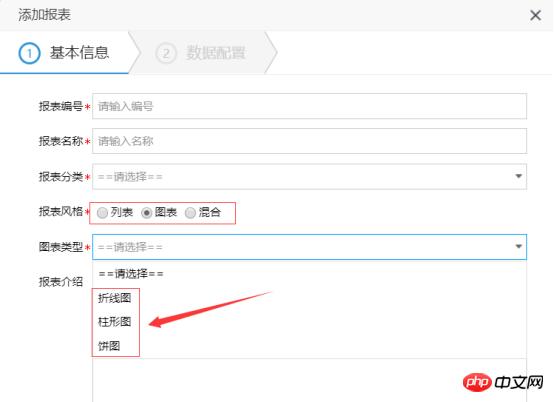Select the 混合 radio button
The width and height of the screenshot is (554, 402).
pos(190,213)
